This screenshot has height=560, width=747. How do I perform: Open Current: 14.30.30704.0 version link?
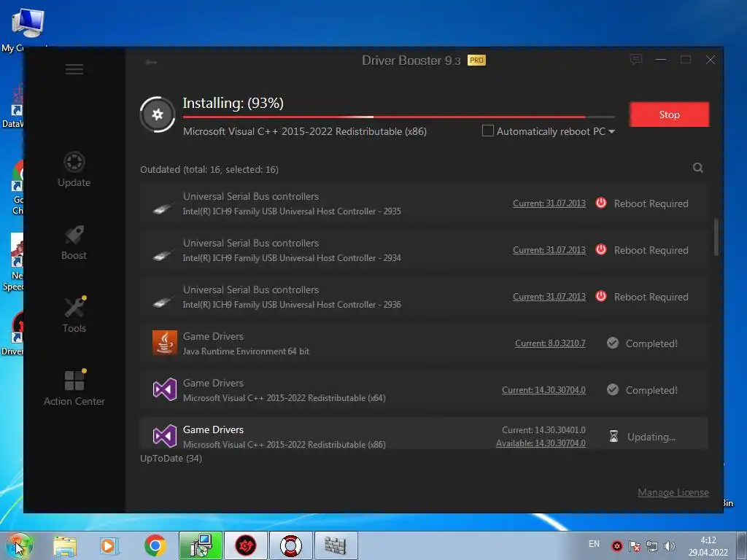[543, 390]
